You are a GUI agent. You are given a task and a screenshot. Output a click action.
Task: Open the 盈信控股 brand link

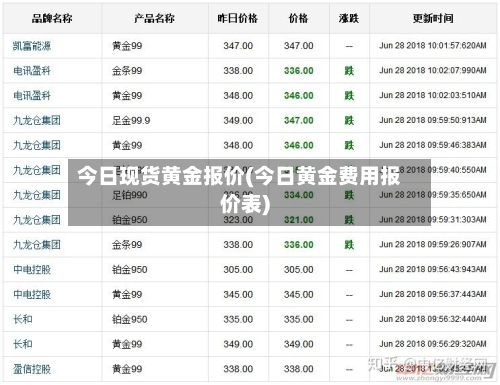pyautogui.click(x=32, y=369)
